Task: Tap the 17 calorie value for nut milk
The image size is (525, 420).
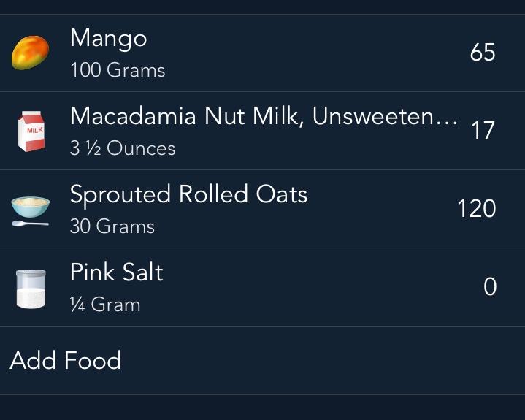Action: point(483,131)
